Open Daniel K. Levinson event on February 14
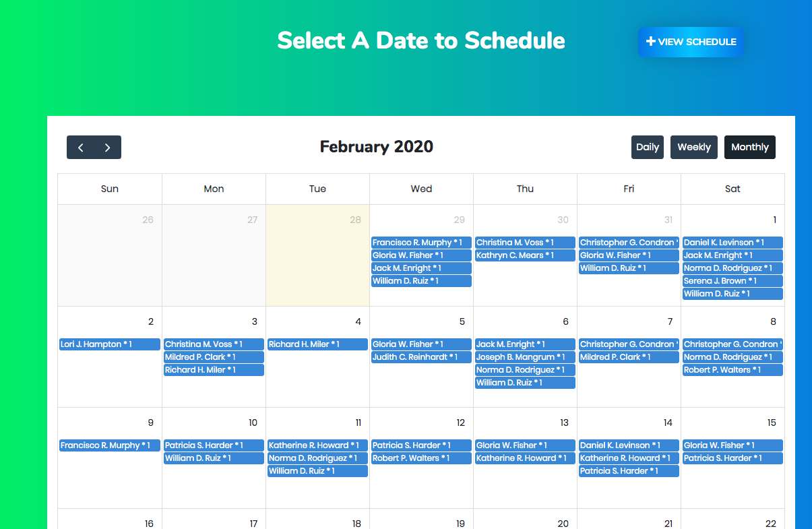This screenshot has width=812, height=529. click(x=628, y=445)
